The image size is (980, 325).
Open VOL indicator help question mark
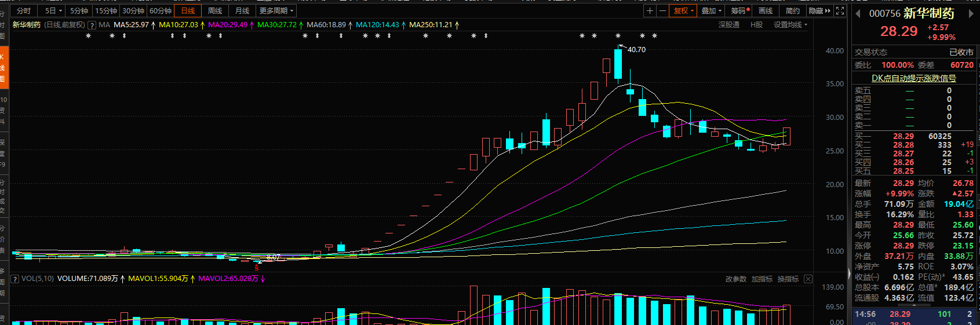(x=15, y=279)
